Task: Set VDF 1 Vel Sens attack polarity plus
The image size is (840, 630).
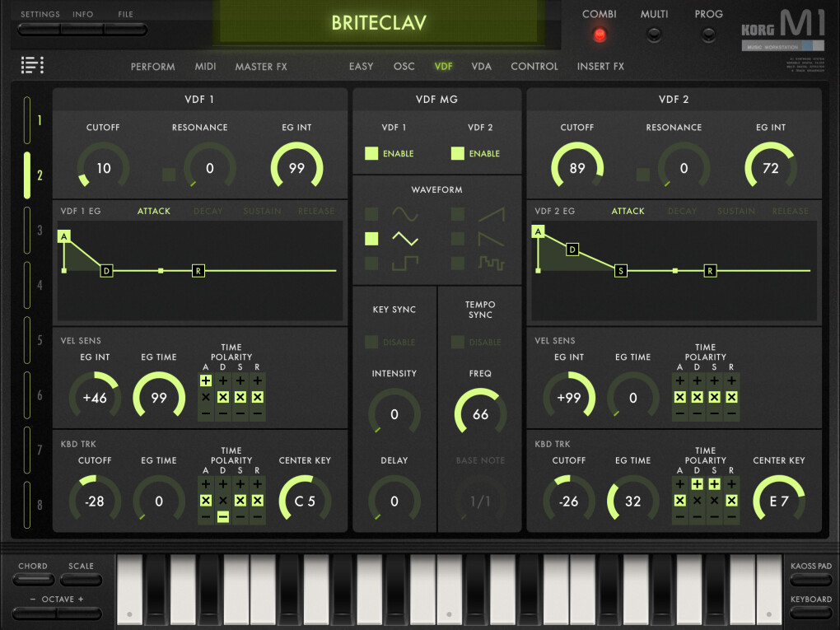Action: (206, 380)
